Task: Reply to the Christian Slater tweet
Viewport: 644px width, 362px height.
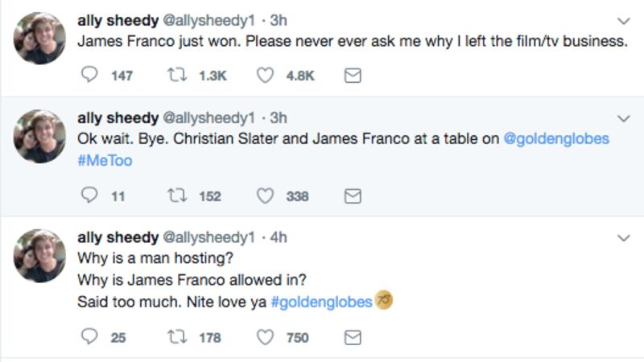Action: (x=90, y=195)
